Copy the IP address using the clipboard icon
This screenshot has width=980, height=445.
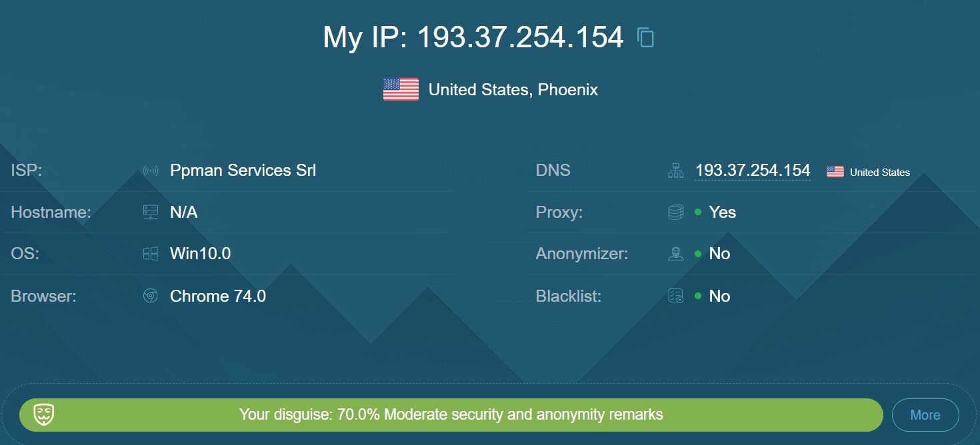click(645, 37)
